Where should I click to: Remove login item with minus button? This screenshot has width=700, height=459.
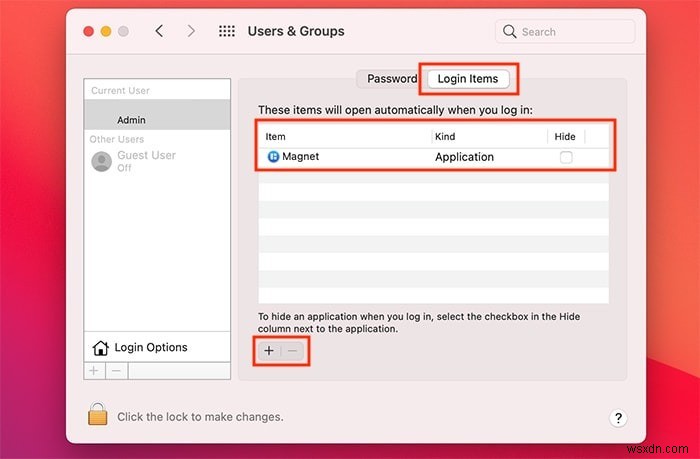293,351
